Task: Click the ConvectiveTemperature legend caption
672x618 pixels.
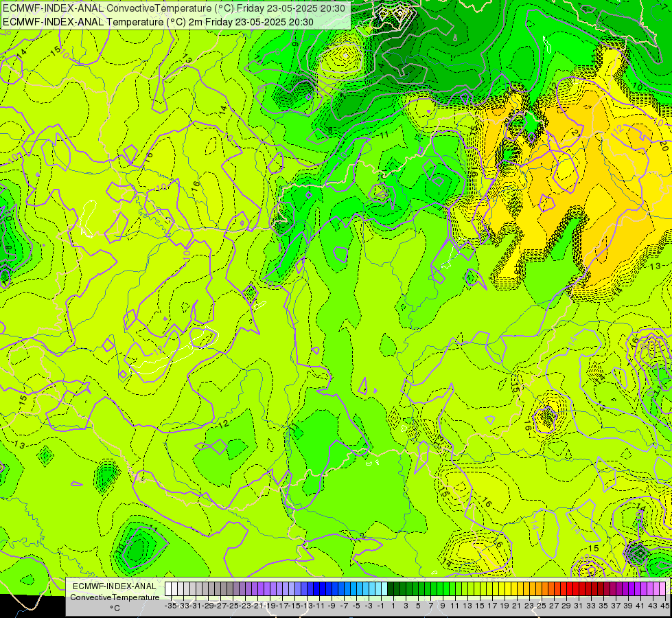Action: point(115,597)
